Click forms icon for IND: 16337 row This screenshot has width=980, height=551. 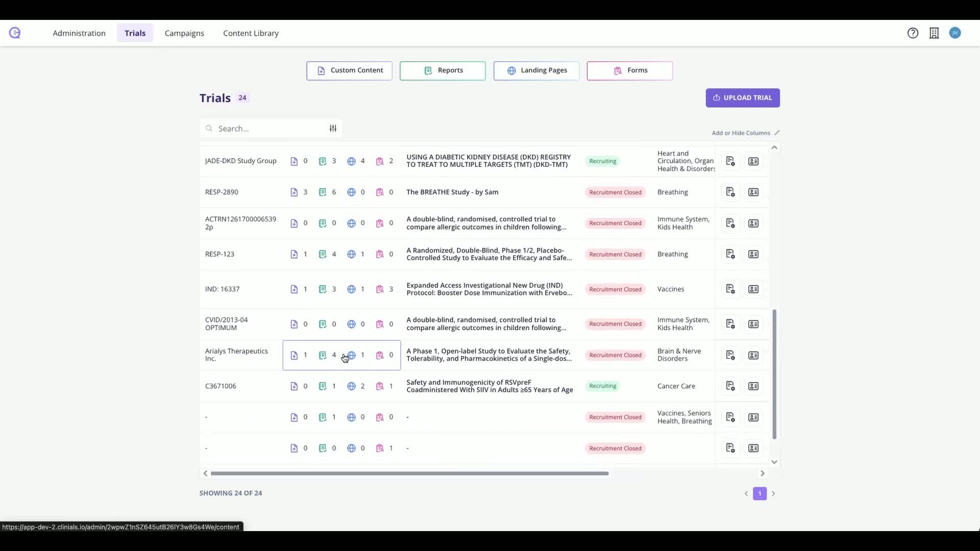tap(380, 289)
